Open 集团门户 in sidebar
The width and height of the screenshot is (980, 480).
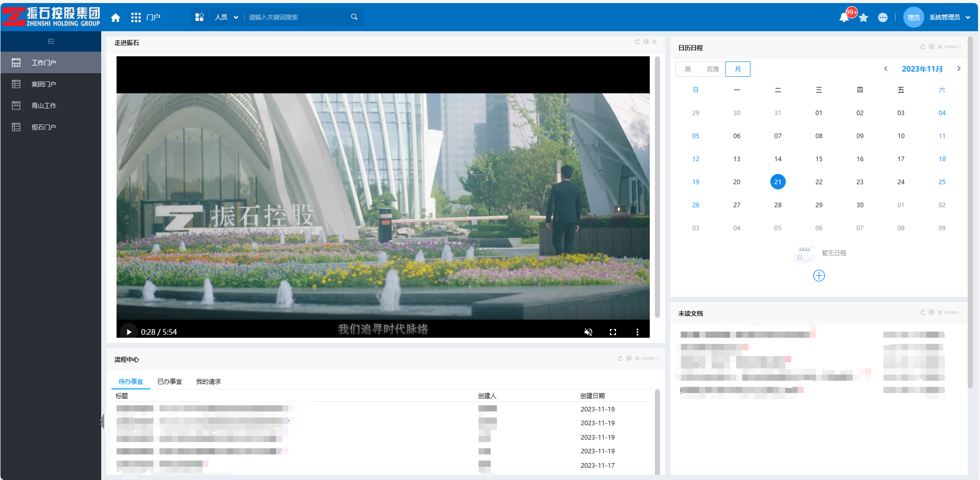[x=51, y=84]
